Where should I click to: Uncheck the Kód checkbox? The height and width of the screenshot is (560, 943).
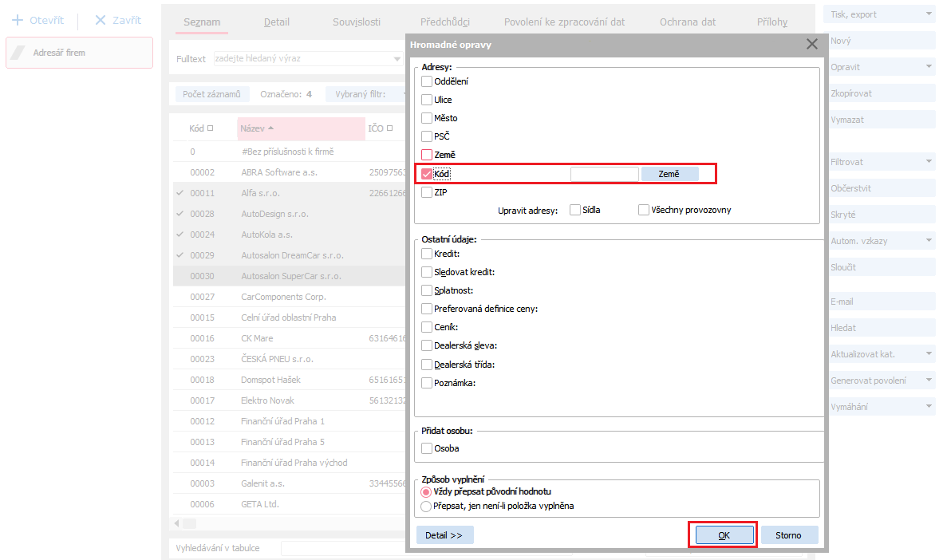pyautogui.click(x=426, y=174)
